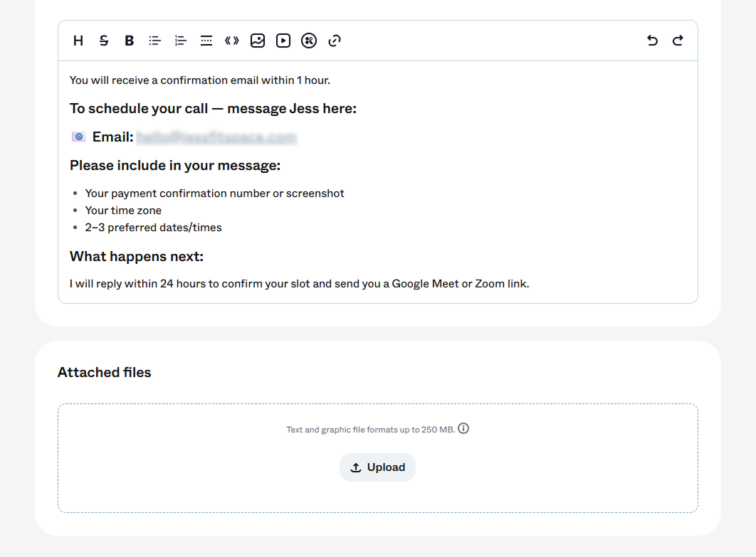Toggle strikethrough formatting
The width and height of the screenshot is (756, 557).
(x=104, y=41)
